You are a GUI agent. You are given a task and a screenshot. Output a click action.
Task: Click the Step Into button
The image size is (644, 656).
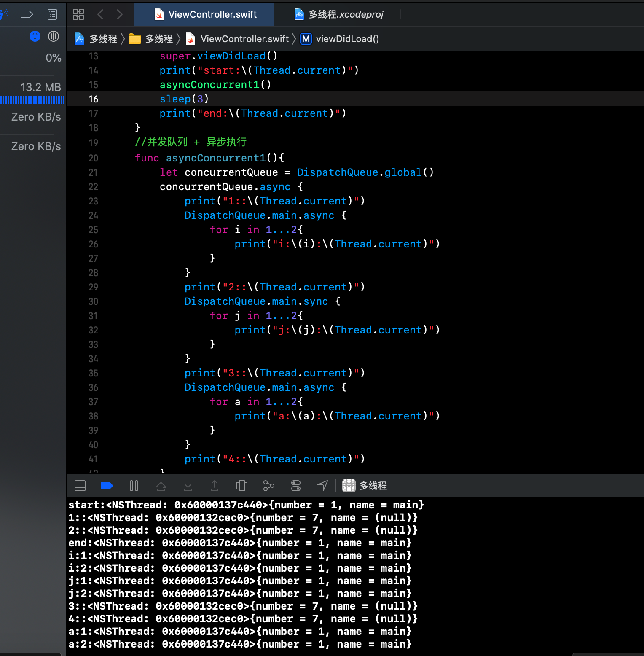[188, 486]
